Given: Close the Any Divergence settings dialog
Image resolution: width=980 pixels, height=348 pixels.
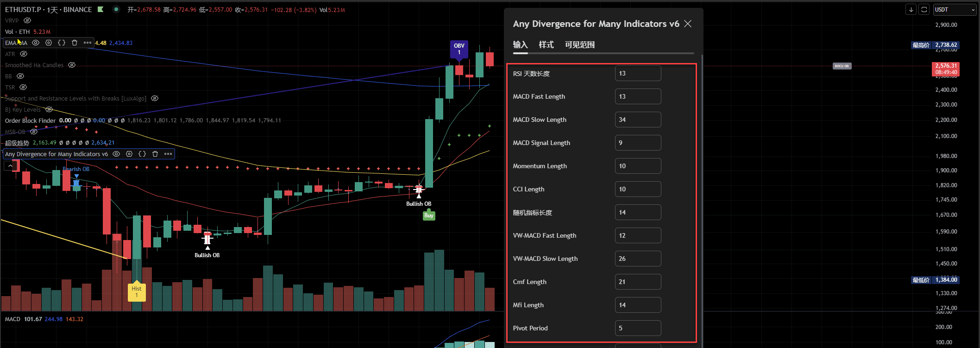Looking at the screenshot, I should click(688, 24).
